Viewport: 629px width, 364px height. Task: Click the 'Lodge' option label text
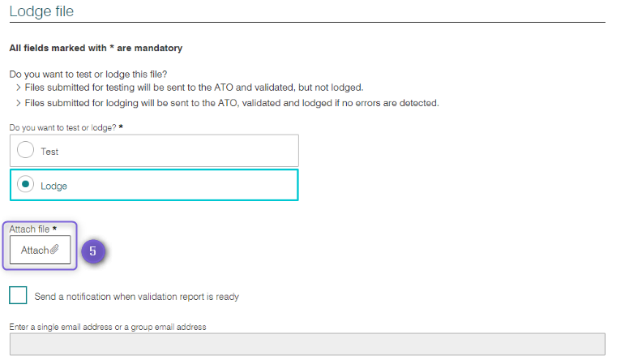(53, 186)
